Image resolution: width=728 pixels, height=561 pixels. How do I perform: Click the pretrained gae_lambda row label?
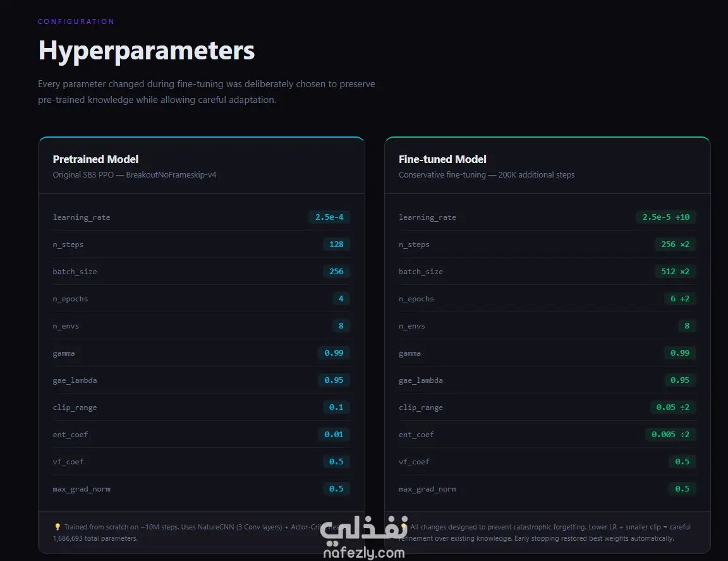[75, 380]
